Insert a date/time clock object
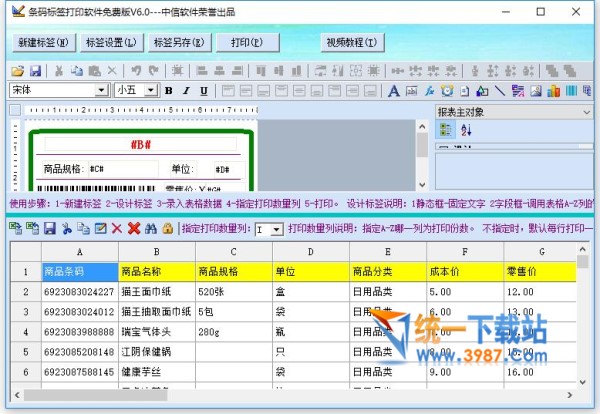 point(447,91)
